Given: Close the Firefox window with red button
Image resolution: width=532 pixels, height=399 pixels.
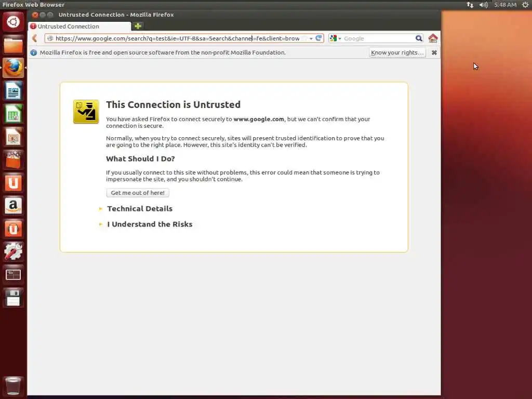Looking at the screenshot, I should click(x=35, y=15).
